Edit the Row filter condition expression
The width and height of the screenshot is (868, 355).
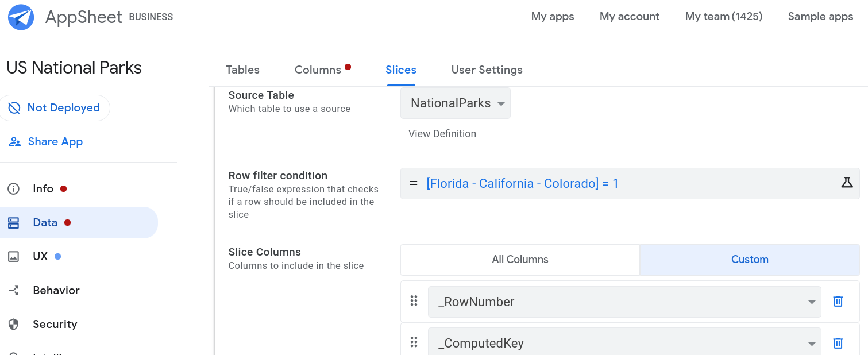click(x=522, y=183)
